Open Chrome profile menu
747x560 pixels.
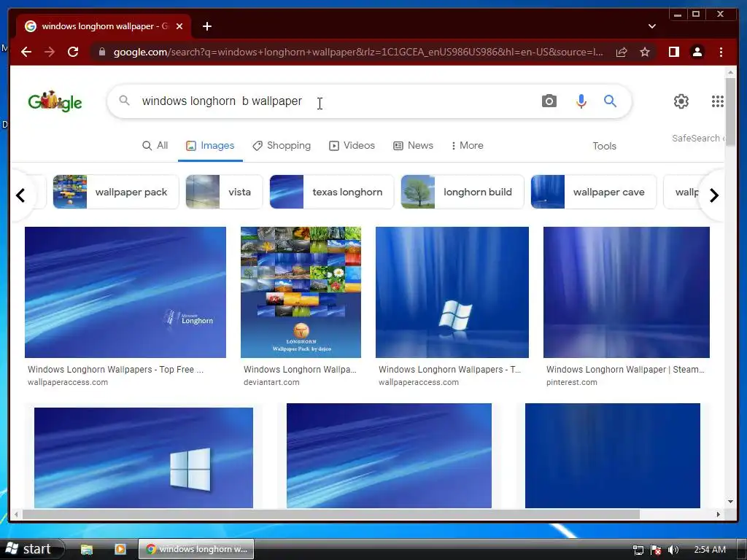(697, 52)
